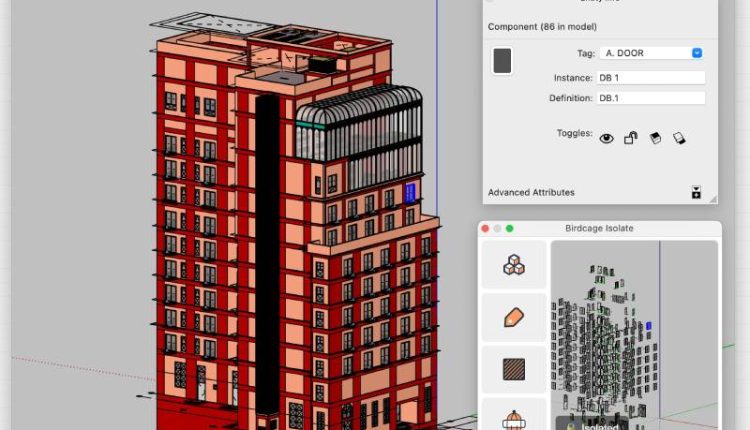Click the blue selected door on the building
Viewport: 750px width, 430px height.
(410, 192)
